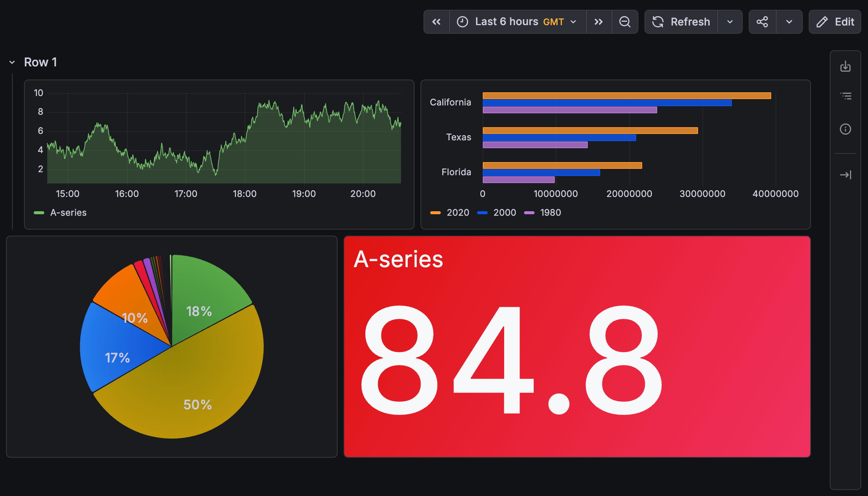Viewport: 868px width, 496px height.
Task: Click the 84.8 stat value
Action: point(512,360)
